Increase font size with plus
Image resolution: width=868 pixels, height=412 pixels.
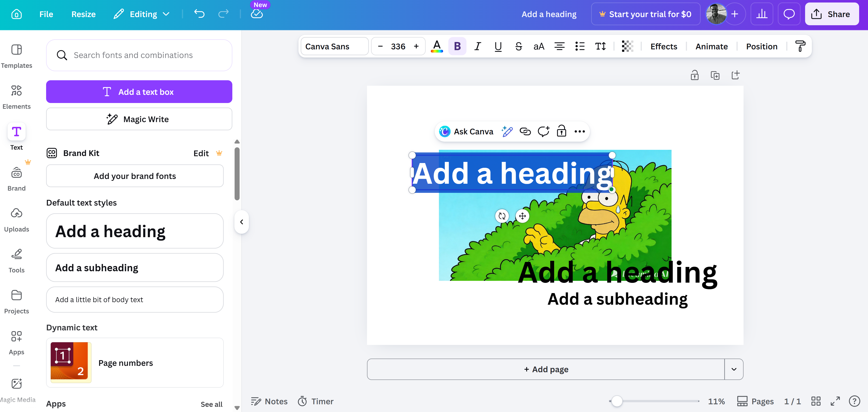pyautogui.click(x=416, y=46)
